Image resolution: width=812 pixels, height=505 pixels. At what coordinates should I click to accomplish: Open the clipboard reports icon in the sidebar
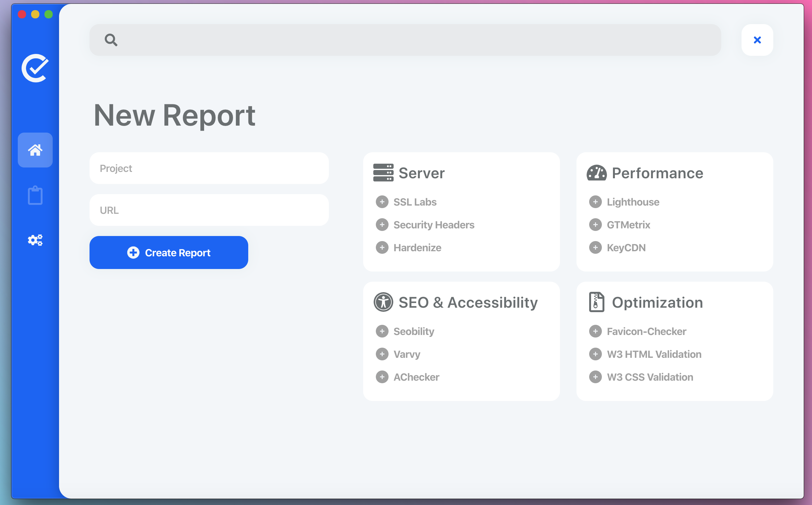coord(35,195)
